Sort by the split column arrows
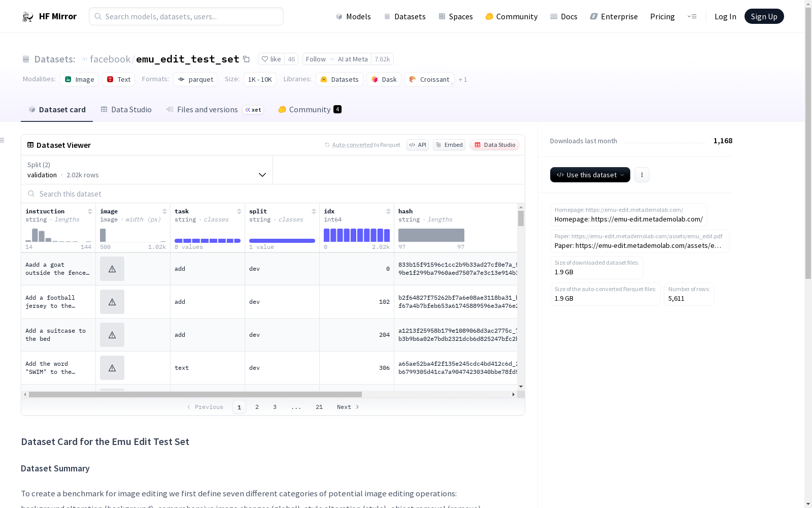 click(314, 211)
